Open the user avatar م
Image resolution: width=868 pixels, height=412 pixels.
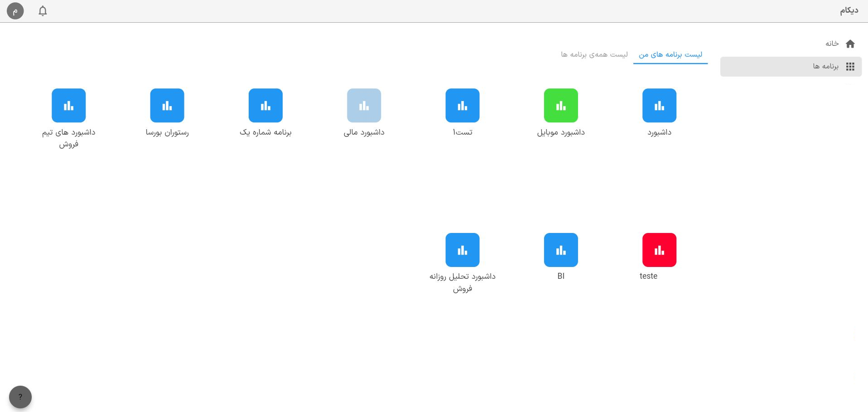tap(15, 11)
